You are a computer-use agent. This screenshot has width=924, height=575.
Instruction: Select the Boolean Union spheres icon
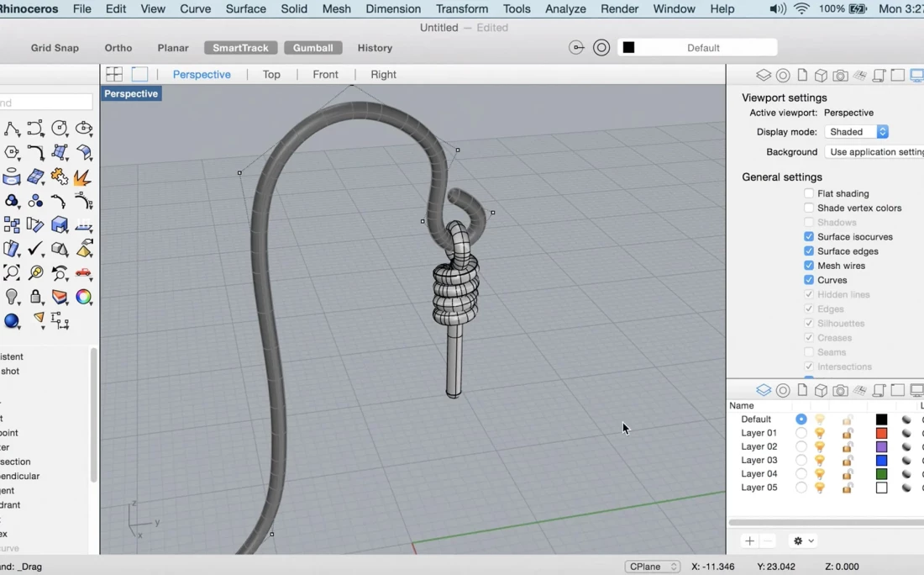(12, 201)
